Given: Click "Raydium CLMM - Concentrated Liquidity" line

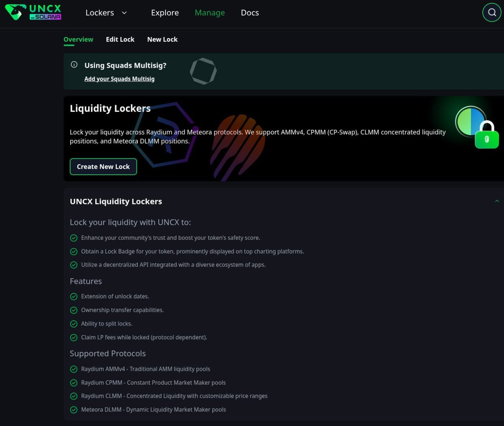Looking at the screenshot, I should point(174,396).
